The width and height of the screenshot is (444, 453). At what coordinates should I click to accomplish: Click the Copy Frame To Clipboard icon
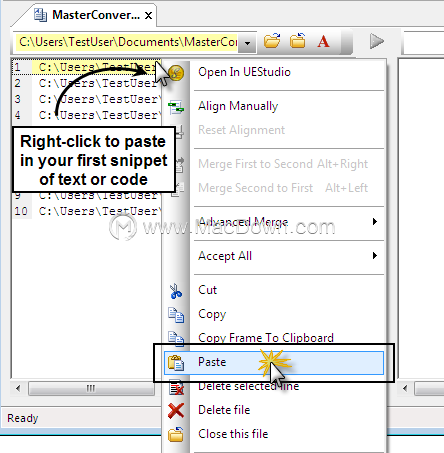click(176, 338)
